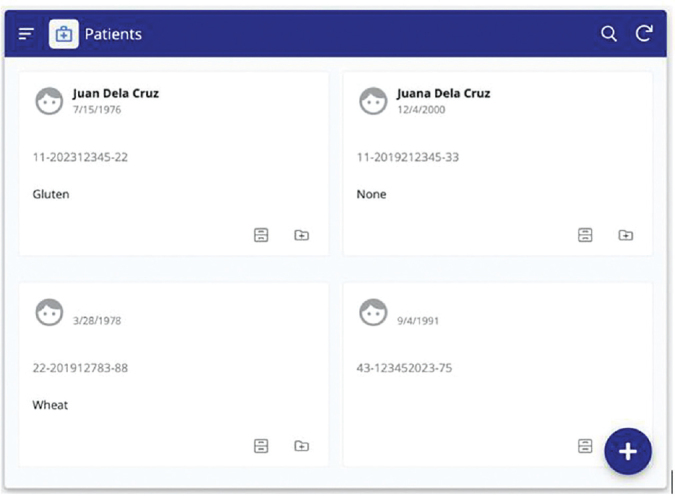The height and width of the screenshot is (498, 675).
Task: Open Juana Dela Cruz patient name
Action: [x=443, y=94]
